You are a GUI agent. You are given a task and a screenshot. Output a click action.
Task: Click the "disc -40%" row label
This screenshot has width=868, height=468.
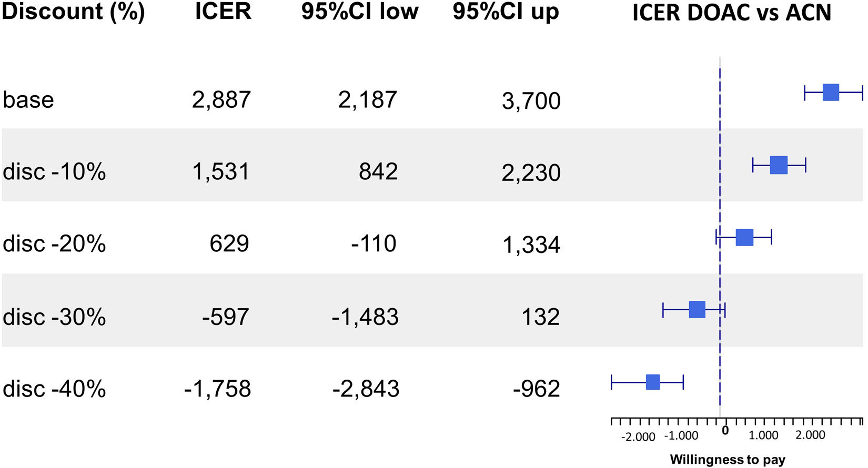click(54, 389)
